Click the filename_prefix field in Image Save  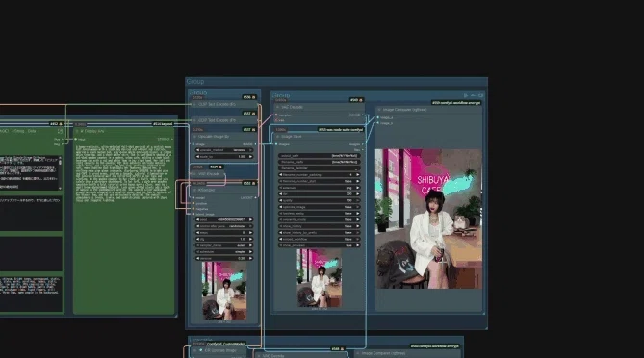tap(320, 162)
